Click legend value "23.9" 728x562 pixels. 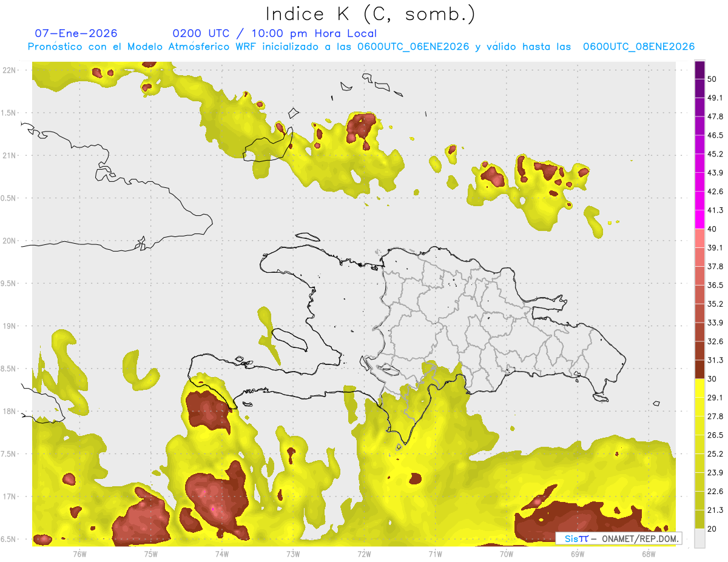(x=715, y=472)
